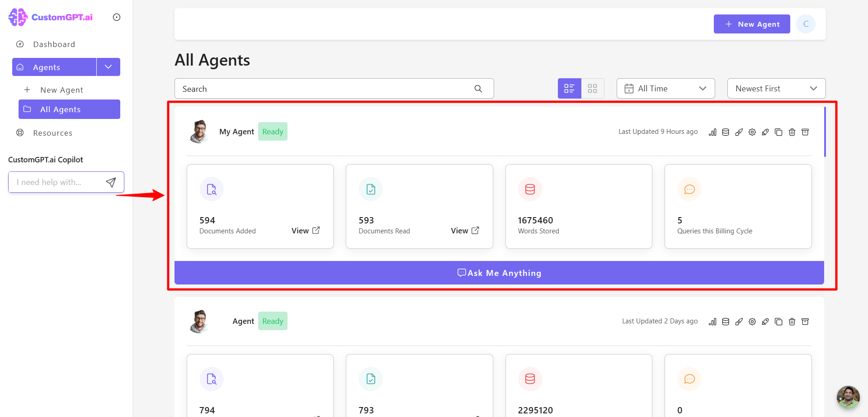
Task: Collapse sidebar using circle icon near logo
Action: pyautogui.click(x=117, y=17)
